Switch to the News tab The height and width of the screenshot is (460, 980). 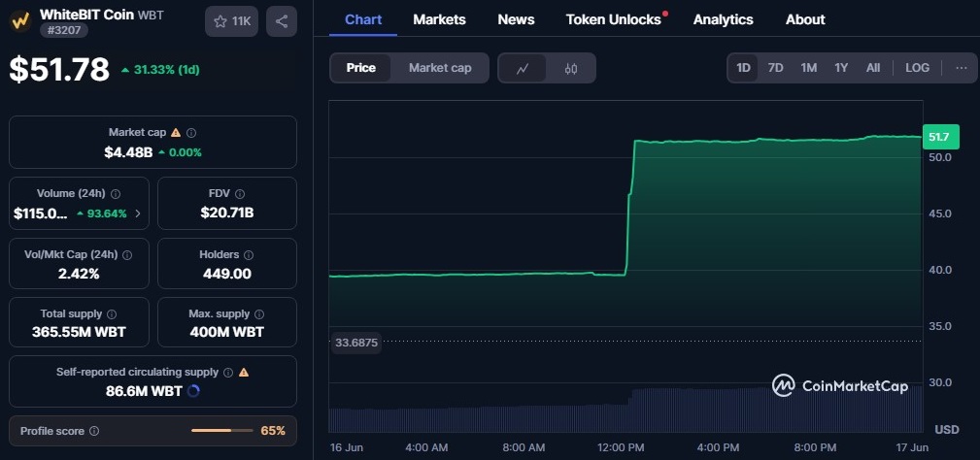click(x=517, y=19)
